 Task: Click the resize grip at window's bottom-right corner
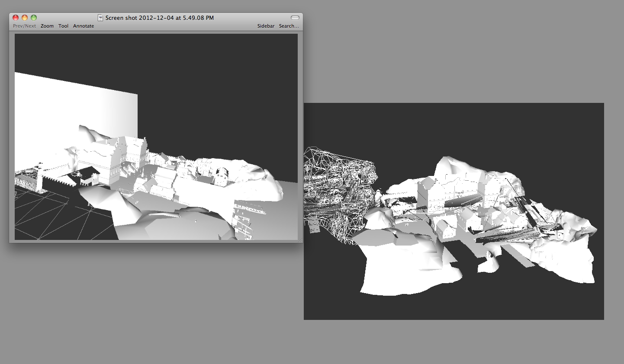click(x=300, y=240)
